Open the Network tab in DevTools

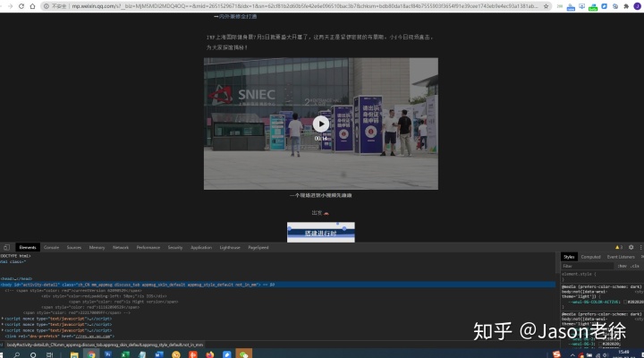pos(121,247)
